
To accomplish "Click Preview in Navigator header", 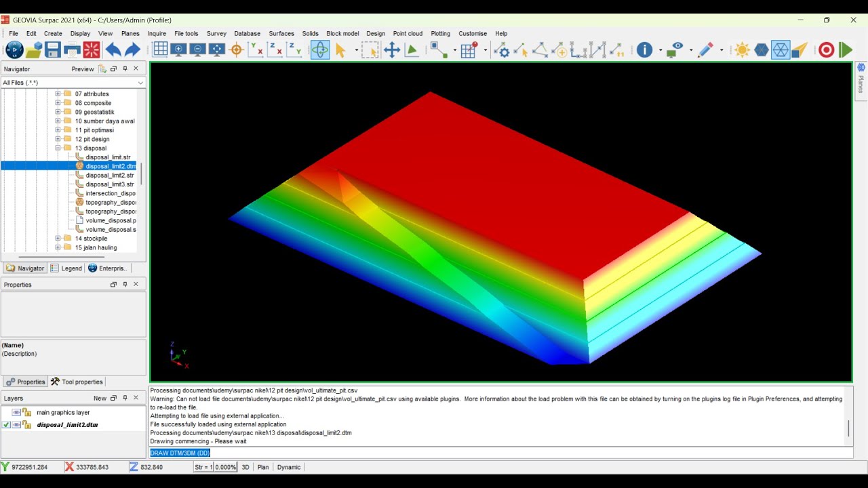I will [83, 69].
